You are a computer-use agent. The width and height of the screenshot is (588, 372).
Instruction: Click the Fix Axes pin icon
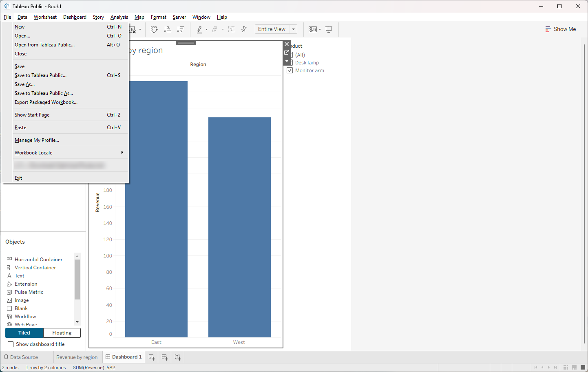click(x=244, y=29)
